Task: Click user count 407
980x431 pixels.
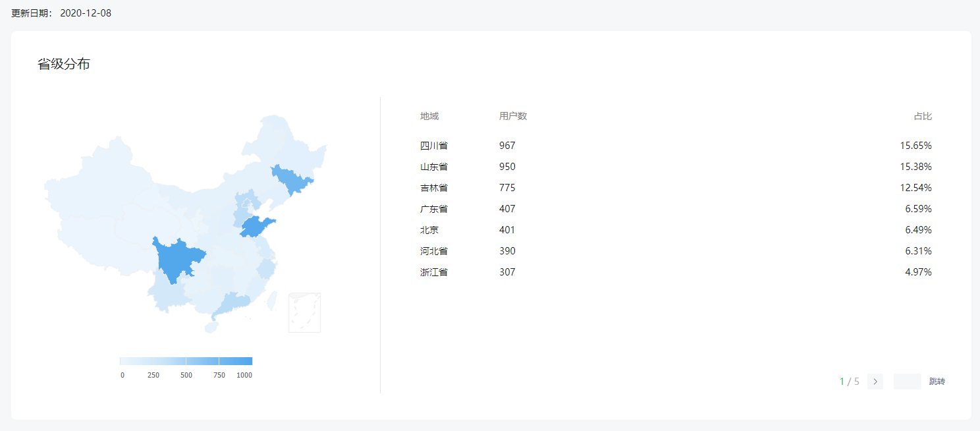Action: (507, 209)
